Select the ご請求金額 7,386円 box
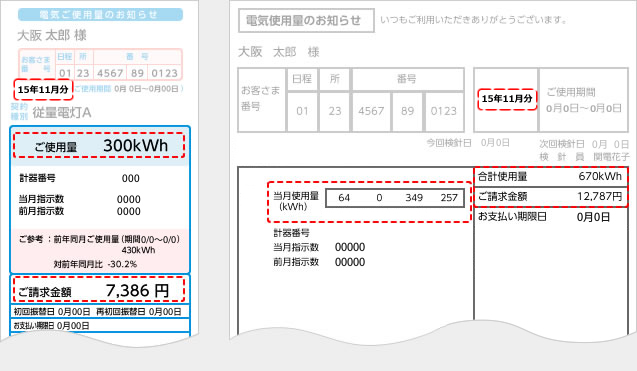 click(x=99, y=289)
